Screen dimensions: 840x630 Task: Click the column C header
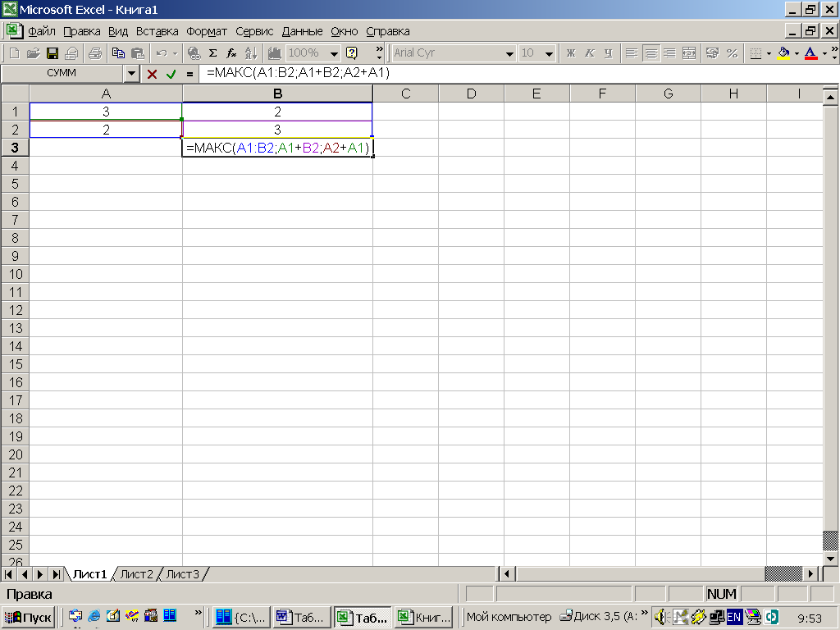click(405, 94)
